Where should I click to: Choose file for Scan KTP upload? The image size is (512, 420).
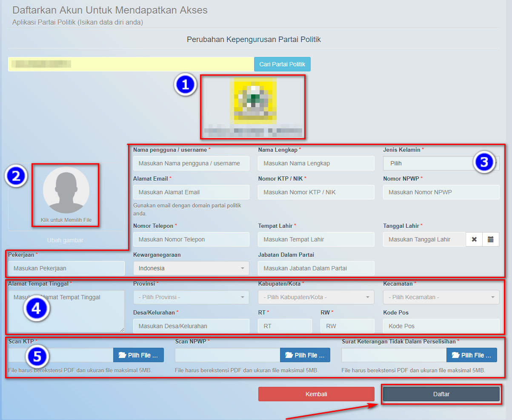[x=138, y=355]
